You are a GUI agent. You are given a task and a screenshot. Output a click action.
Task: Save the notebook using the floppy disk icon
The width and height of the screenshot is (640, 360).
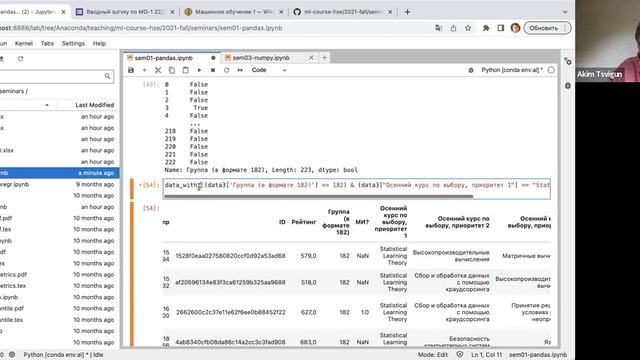pos(131,70)
